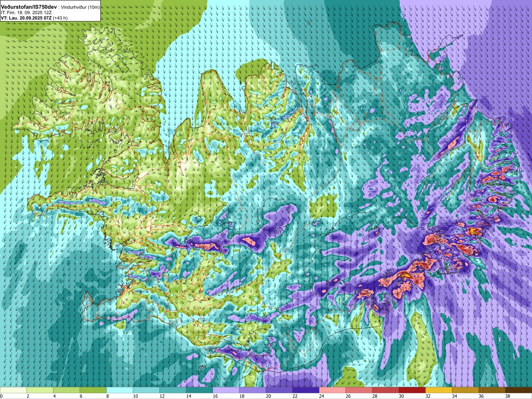Image resolution: width=532 pixels, height=399 pixels.
Task: Click the legend scale number 2
Action: [28, 396]
